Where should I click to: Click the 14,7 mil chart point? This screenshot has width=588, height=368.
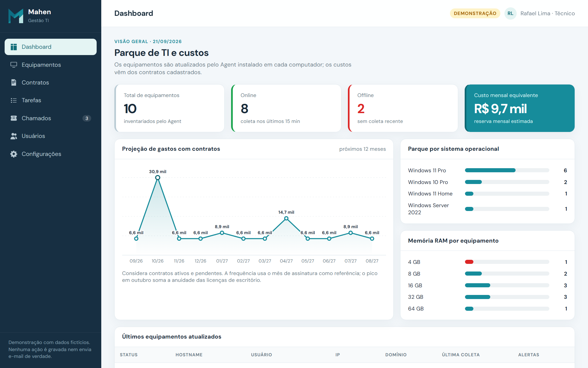tap(286, 218)
